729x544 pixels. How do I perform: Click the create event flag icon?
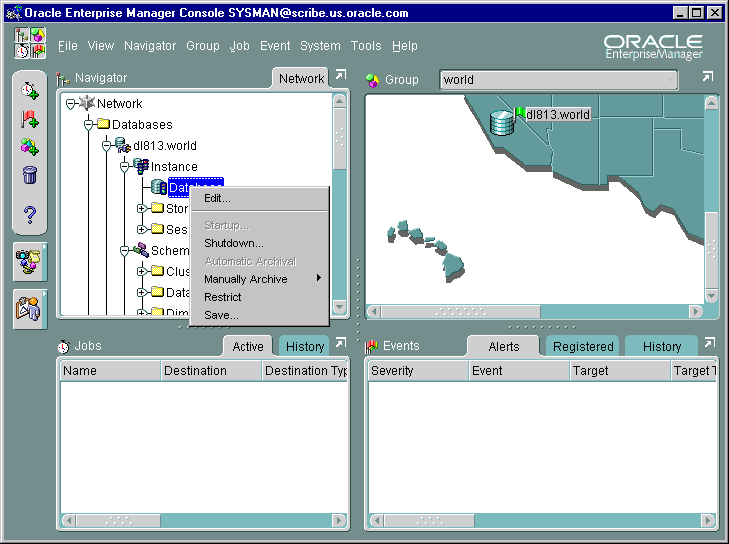[x=30, y=119]
